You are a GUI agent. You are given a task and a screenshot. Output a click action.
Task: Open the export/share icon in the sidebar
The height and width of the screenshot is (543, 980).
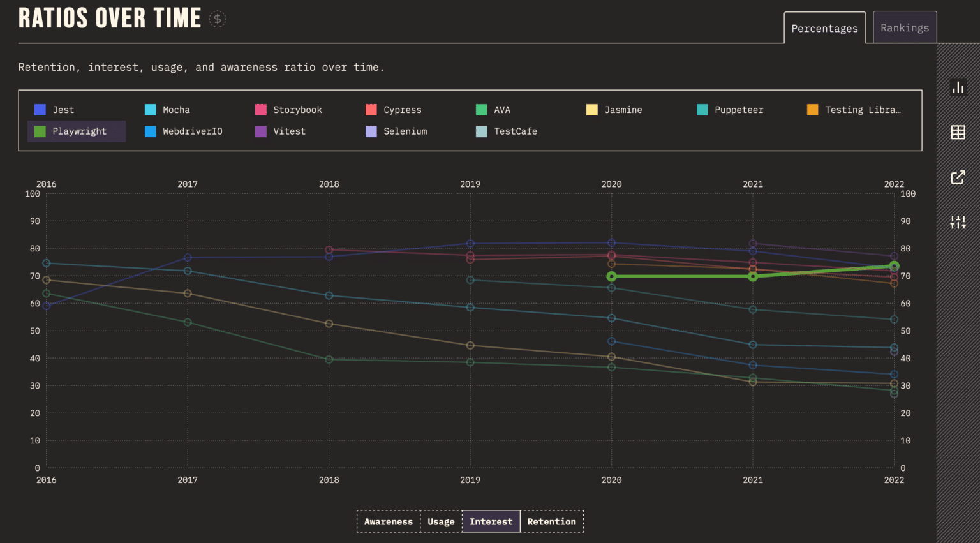click(958, 177)
